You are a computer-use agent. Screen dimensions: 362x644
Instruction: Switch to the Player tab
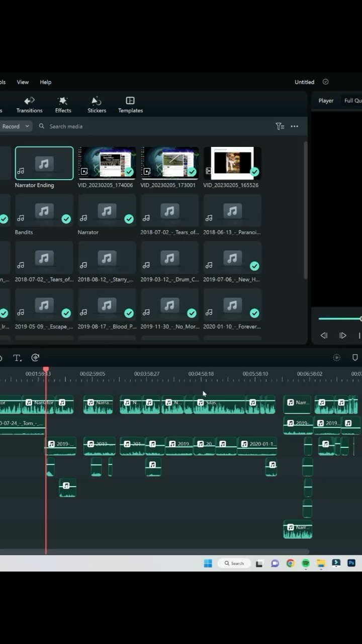click(x=326, y=101)
